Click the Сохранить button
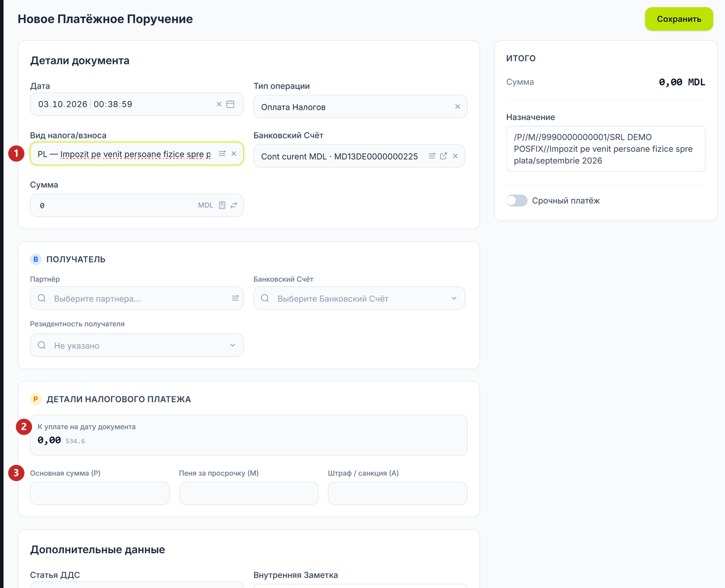The image size is (725, 588). pyautogui.click(x=679, y=19)
